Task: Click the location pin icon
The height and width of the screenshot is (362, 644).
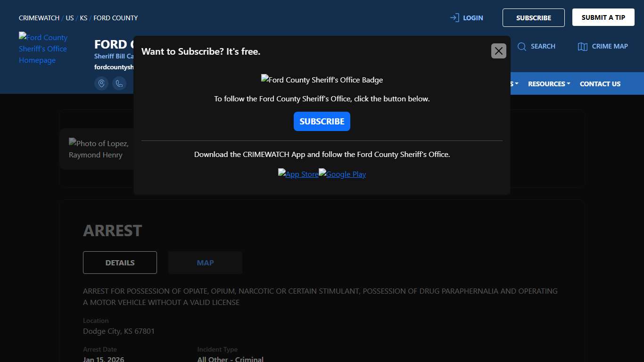Action: pos(101,83)
